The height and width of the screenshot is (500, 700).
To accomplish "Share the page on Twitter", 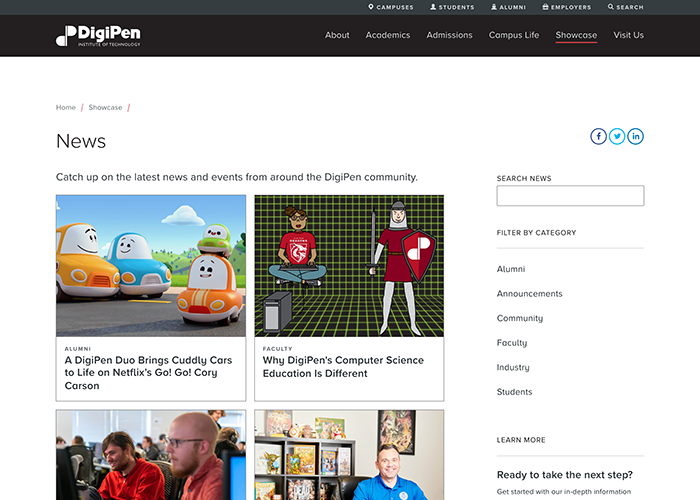I will click(617, 137).
